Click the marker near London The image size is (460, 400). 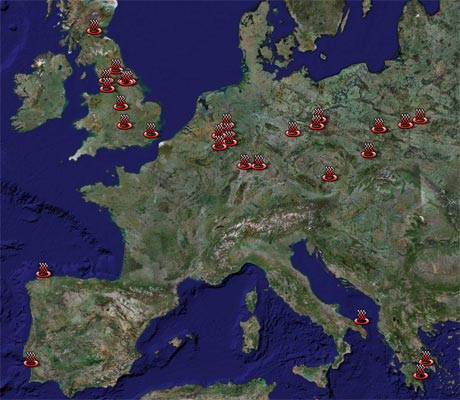coord(151,130)
